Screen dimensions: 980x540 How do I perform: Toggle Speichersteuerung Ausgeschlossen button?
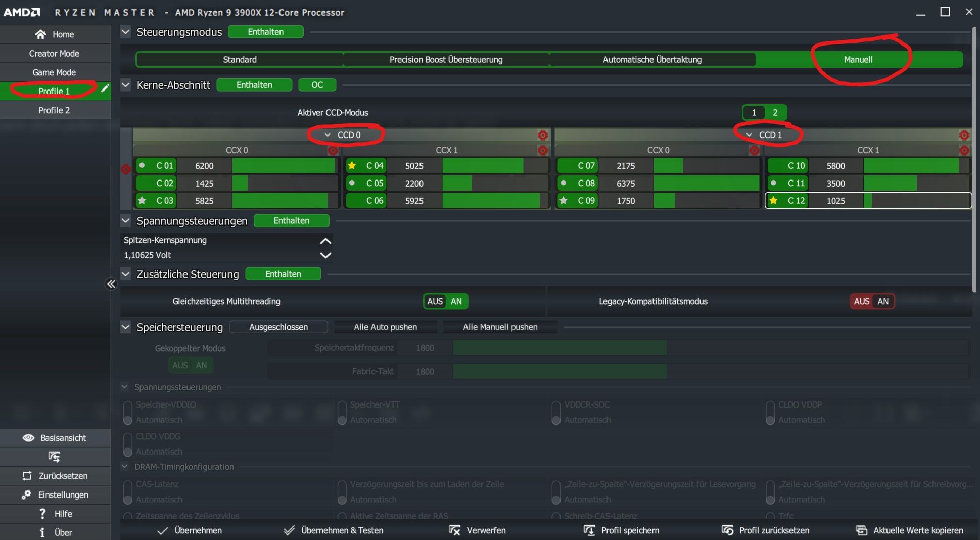[x=278, y=327]
